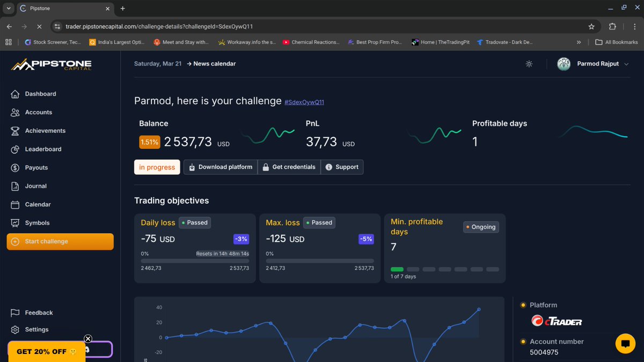Open the #SdexOywQ11 challenge link
This screenshot has height=362, width=644.
[x=304, y=102]
